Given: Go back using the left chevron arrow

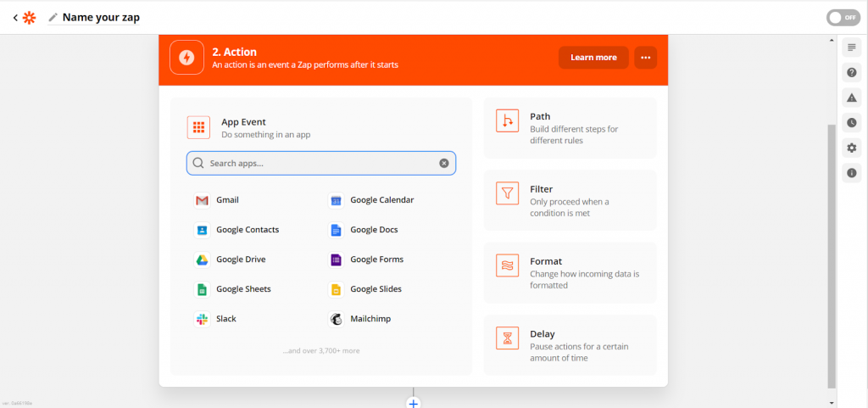Looking at the screenshot, I should click(15, 18).
